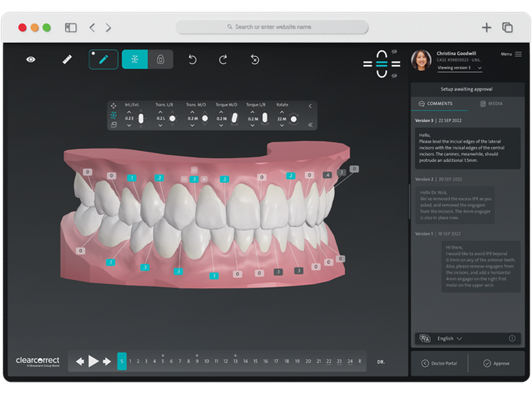Collapse adjustment panel with single left chevron
Screen dimensions: 532x399
click(310, 106)
